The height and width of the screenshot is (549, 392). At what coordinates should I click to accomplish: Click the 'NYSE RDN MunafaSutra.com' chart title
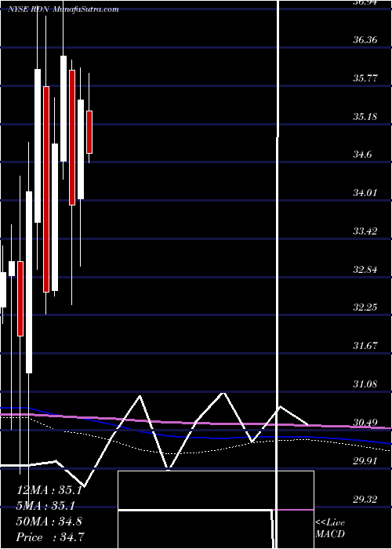coord(64,9)
